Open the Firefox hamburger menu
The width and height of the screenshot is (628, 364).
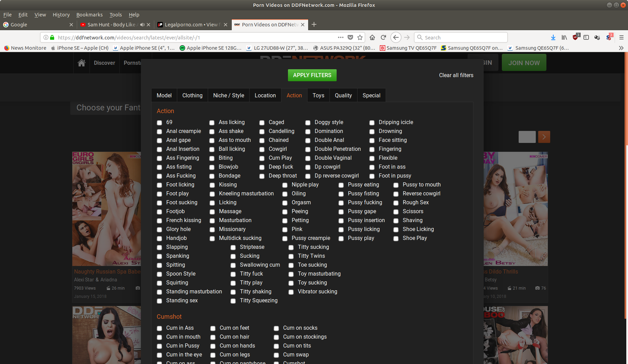pyautogui.click(x=621, y=37)
